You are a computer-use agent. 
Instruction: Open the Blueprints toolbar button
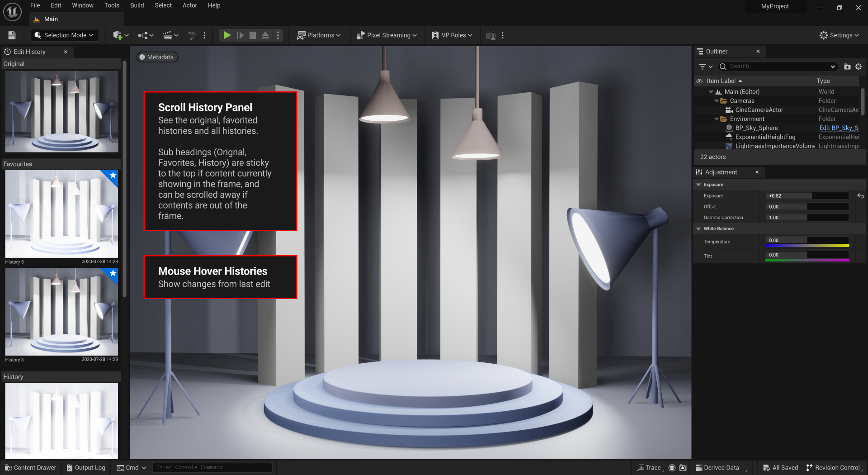pos(146,35)
